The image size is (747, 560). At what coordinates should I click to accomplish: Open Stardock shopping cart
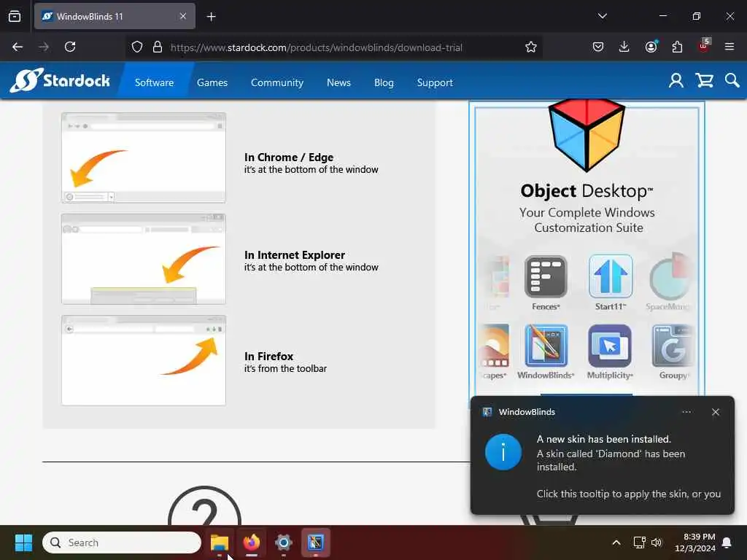704,80
